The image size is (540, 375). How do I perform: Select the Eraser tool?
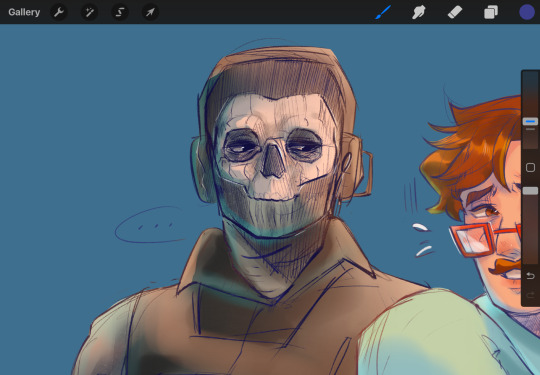coord(455,12)
